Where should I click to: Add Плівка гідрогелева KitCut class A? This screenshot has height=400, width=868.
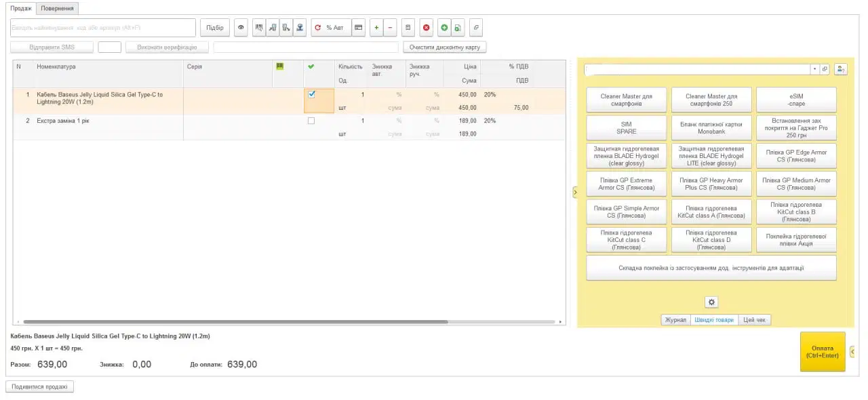point(711,212)
